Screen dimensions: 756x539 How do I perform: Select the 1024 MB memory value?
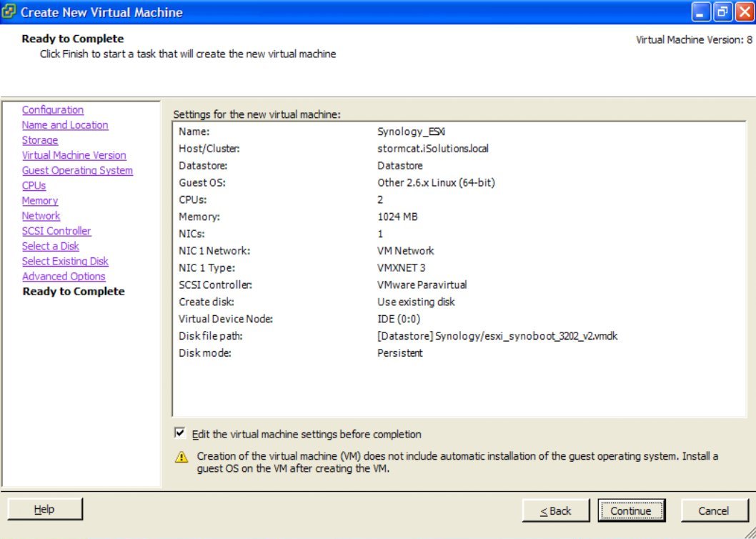point(397,217)
